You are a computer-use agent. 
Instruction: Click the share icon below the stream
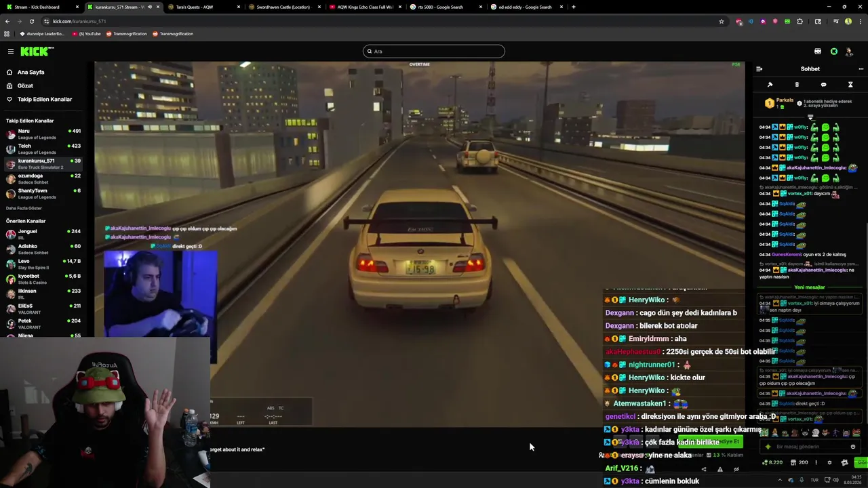pyautogui.click(x=703, y=469)
